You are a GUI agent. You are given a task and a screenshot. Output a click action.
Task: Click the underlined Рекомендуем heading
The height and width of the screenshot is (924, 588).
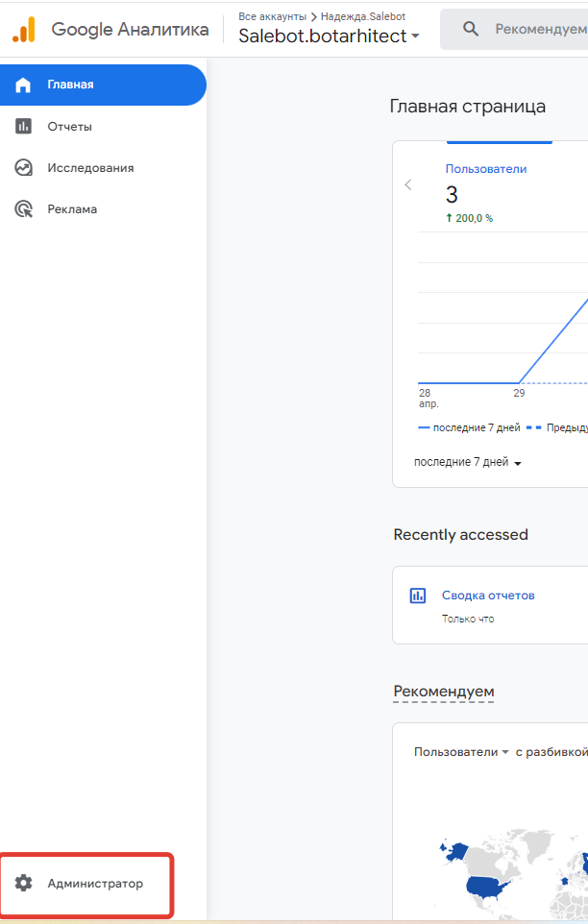(444, 692)
